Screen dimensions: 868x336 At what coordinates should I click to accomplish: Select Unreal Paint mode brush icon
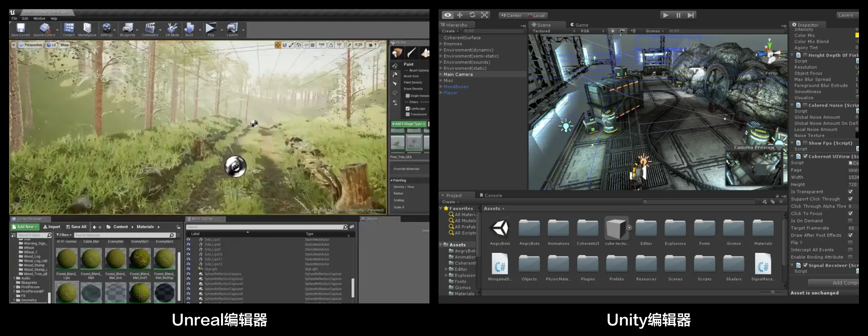[411, 53]
